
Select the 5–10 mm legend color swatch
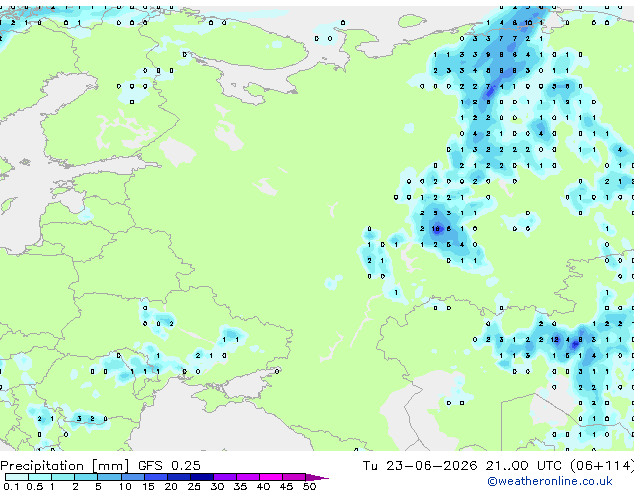[109, 477]
